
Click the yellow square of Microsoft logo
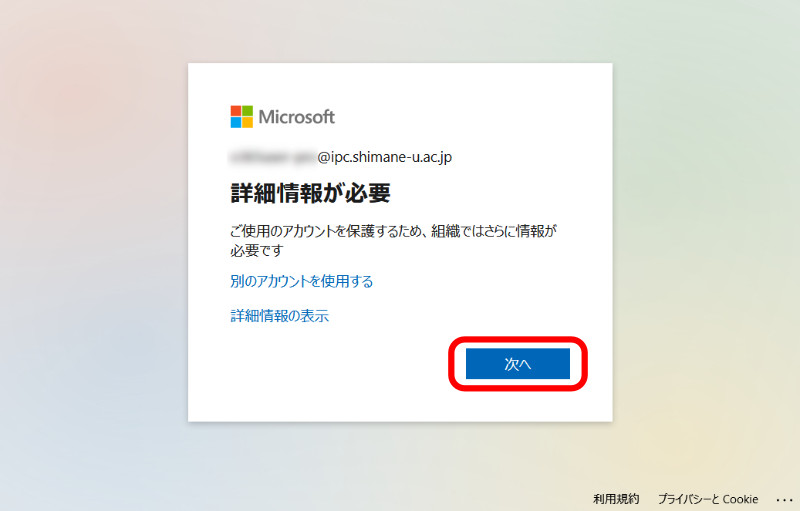[x=247, y=122]
